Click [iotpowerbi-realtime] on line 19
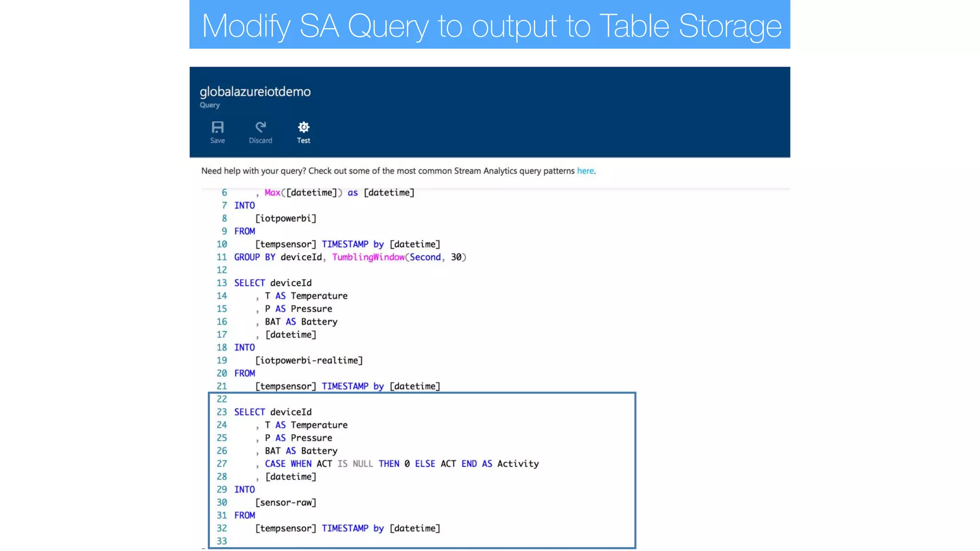This screenshot has width=980, height=551. tap(309, 361)
